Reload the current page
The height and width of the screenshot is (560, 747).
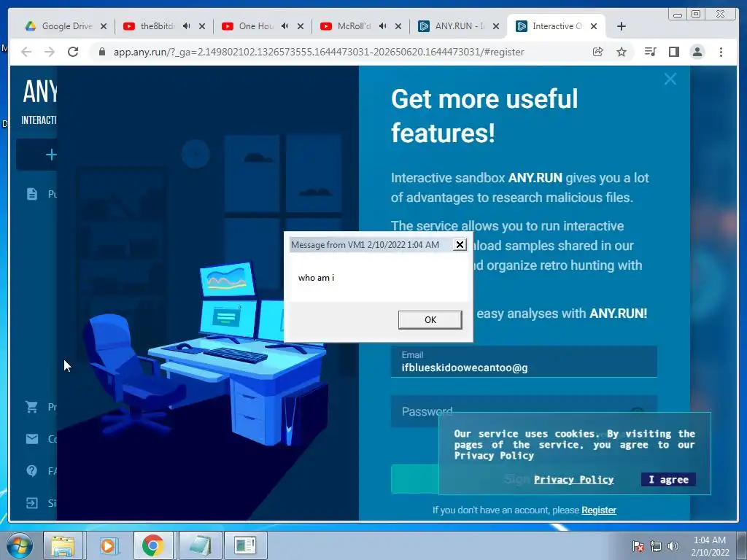(x=73, y=52)
